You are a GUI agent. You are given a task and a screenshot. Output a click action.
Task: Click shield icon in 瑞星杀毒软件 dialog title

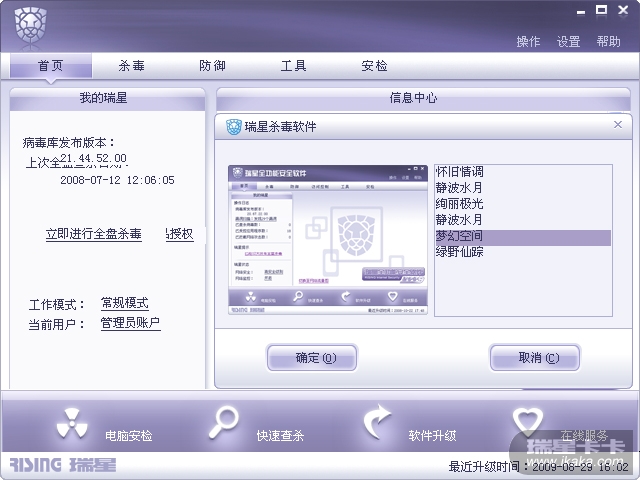[234, 127]
